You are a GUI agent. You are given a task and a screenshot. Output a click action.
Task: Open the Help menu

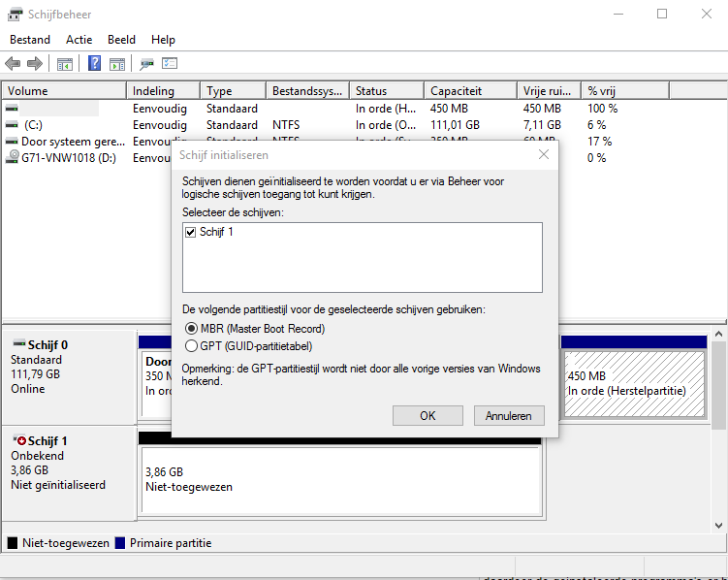(x=163, y=40)
